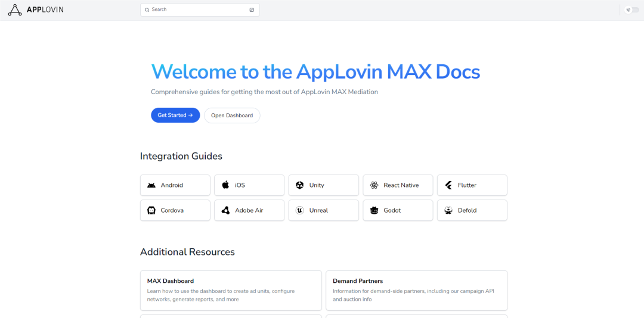
Task: Open the MAX Dashboard resource card
Action: [231, 291]
